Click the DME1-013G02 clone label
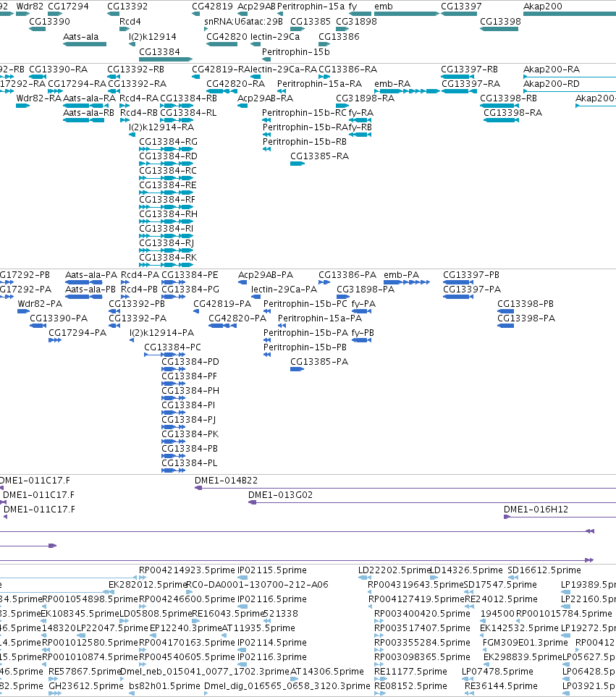616x697 pixels. 280,495
